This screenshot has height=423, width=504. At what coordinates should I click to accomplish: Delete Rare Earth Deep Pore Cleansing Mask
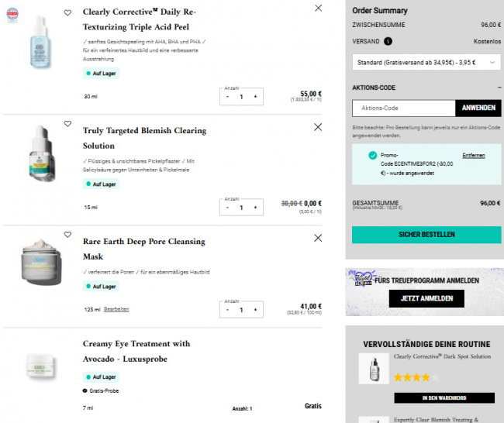pos(318,238)
